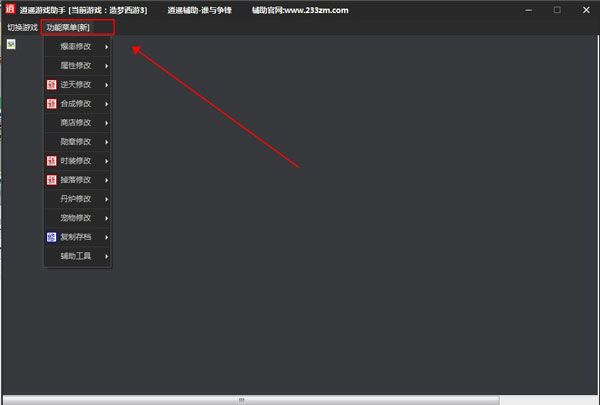The height and width of the screenshot is (405, 600).
Task: Select the 宠物修改 menu entry
Action: coord(78,218)
